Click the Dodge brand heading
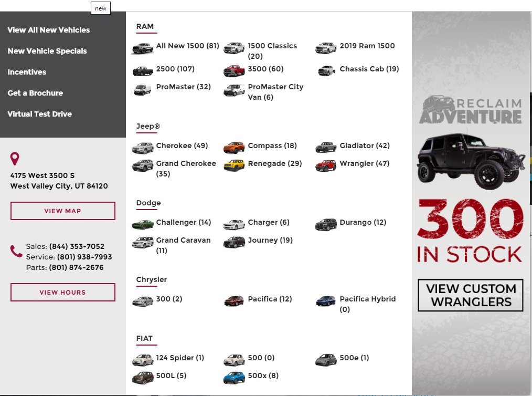This screenshot has width=532, height=396. pos(148,203)
